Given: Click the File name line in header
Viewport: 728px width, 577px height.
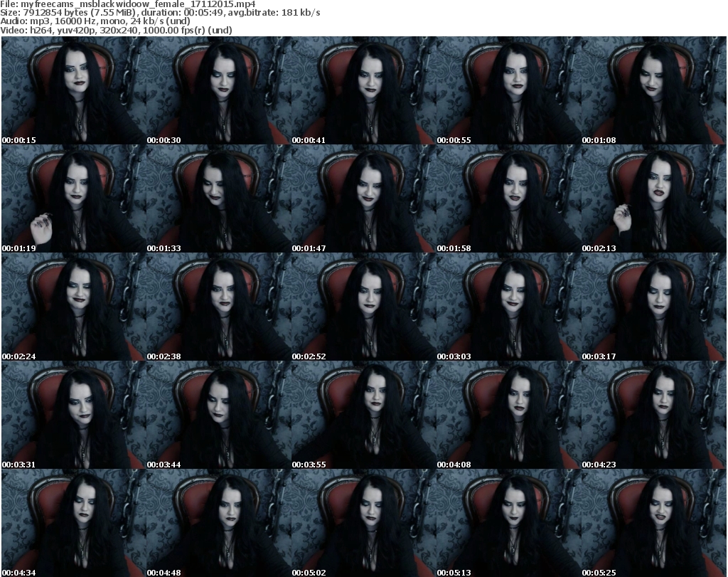Looking at the screenshot, I should click(x=128, y=4).
